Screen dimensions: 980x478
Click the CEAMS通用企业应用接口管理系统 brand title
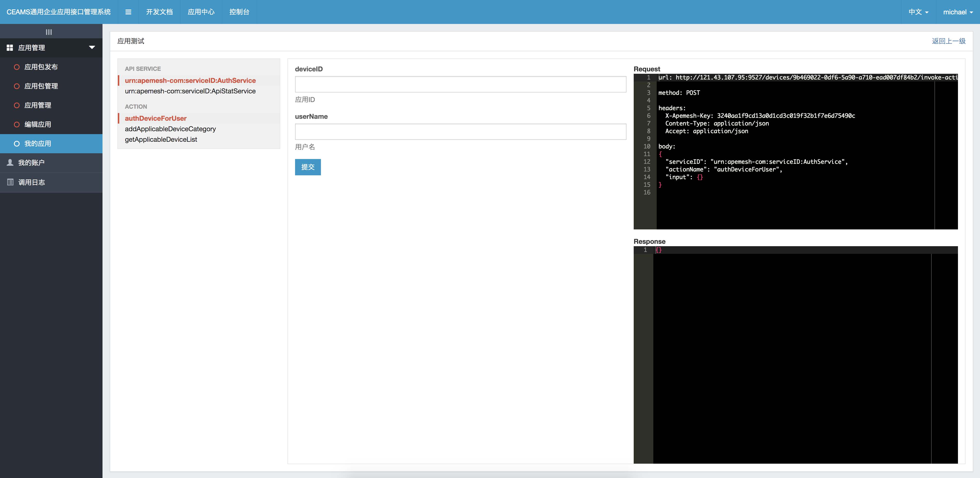[x=59, y=12]
